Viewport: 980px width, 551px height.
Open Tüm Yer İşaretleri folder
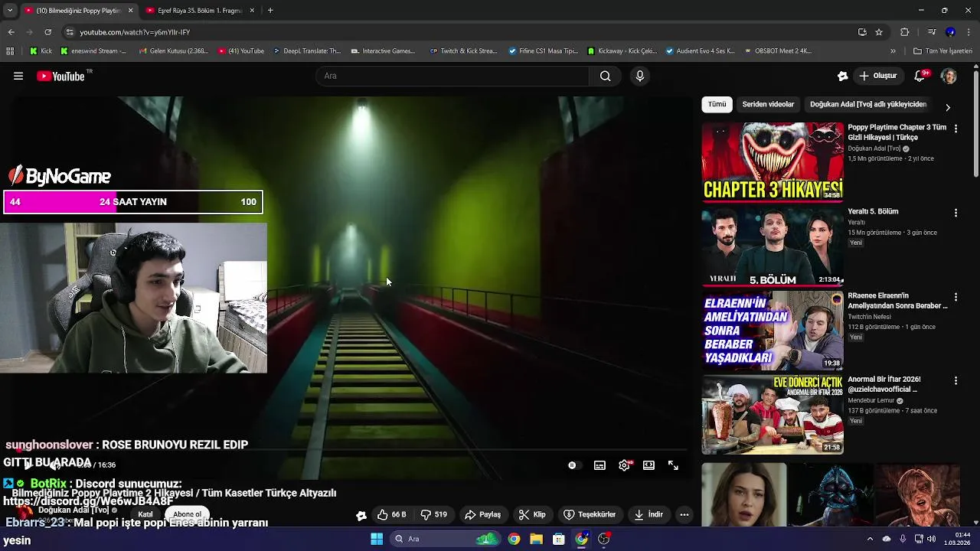click(942, 51)
